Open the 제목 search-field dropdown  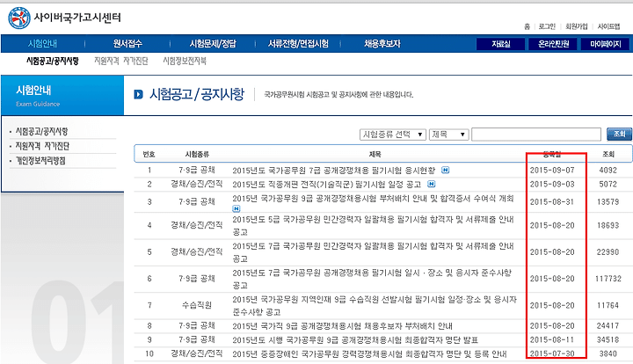click(448, 134)
